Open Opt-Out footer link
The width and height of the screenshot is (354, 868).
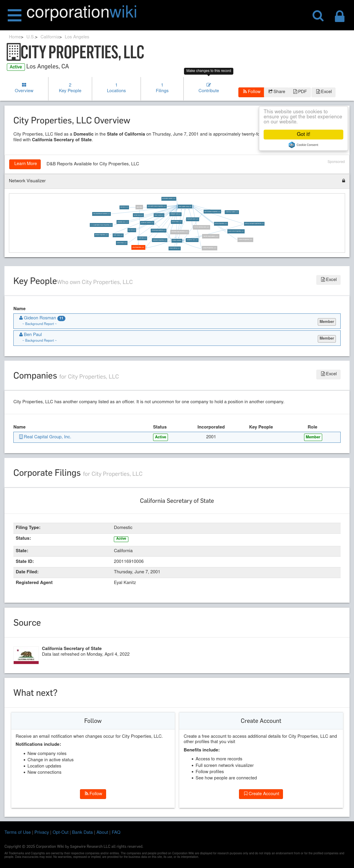(61, 832)
